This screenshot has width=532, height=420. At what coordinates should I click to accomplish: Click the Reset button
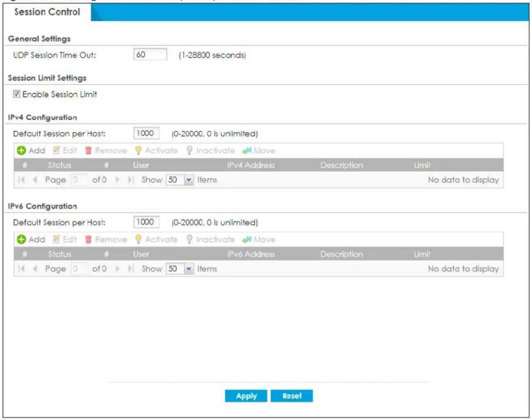pyautogui.click(x=292, y=396)
